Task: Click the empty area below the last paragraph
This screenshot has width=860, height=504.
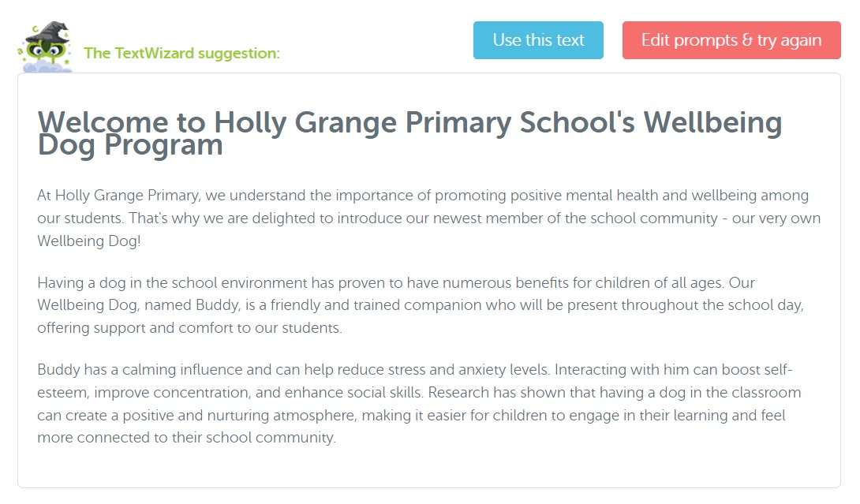Action: tap(428, 467)
